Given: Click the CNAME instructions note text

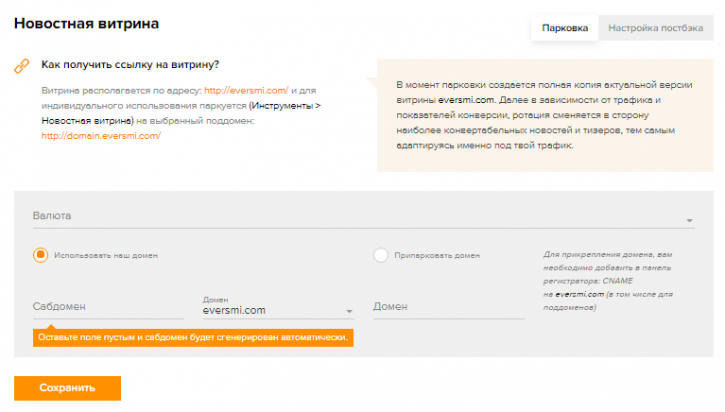Looking at the screenshot, I should pos(608,281).
